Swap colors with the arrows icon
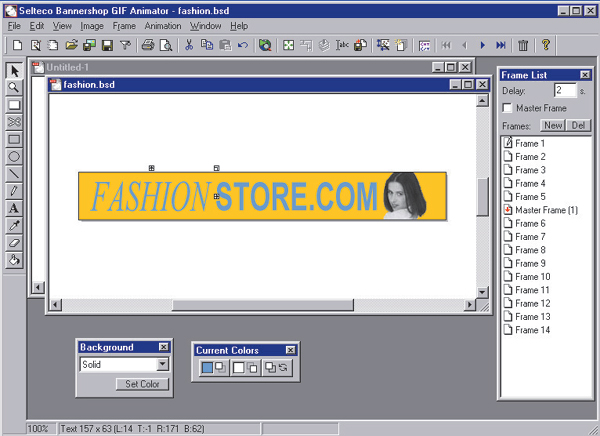Viewport: 600px width, 436px height. point(283,367)
